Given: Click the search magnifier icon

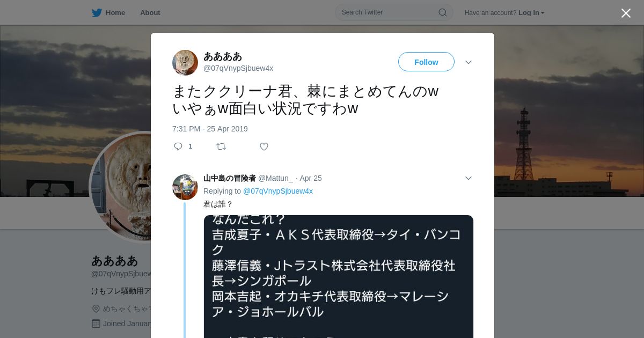Looking at the screenshot, I should (443, 12).
